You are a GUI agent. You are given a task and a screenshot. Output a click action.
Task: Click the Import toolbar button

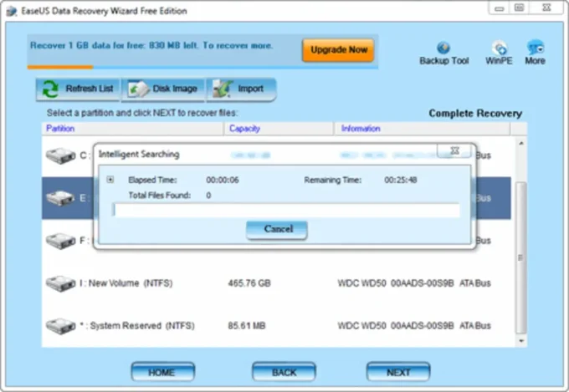click(241, 89)
